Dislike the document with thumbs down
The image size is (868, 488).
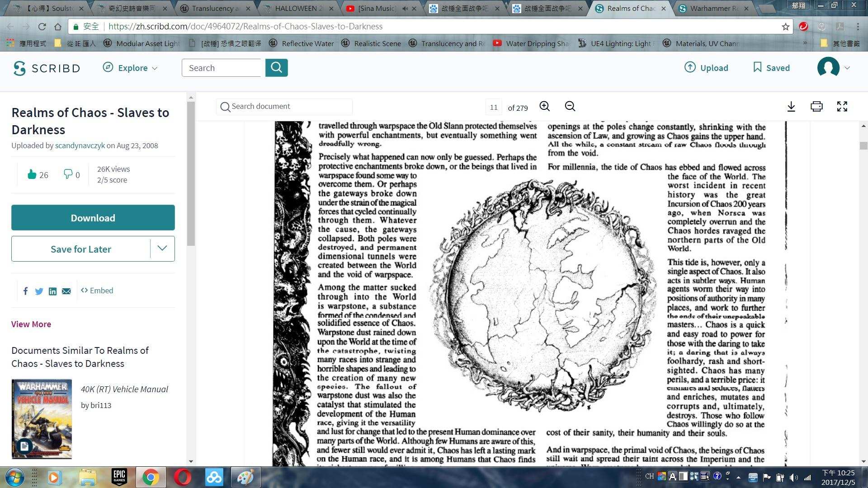[68, 174]
